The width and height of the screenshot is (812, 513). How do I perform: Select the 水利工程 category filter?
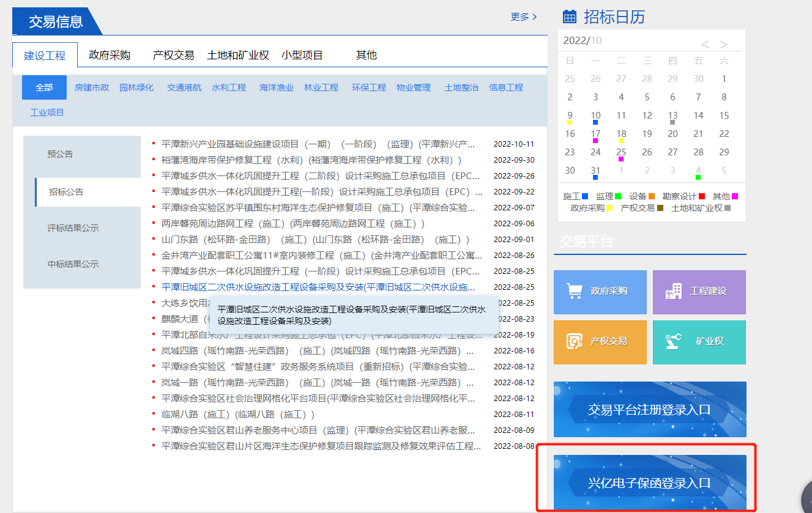pyautogui.click(x=229, y=87)
